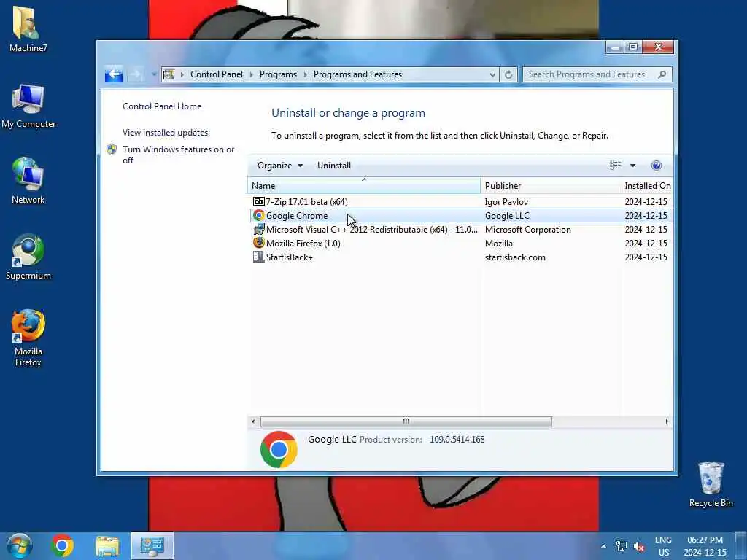Click the Control Panel taskbar button

[152, 545]
